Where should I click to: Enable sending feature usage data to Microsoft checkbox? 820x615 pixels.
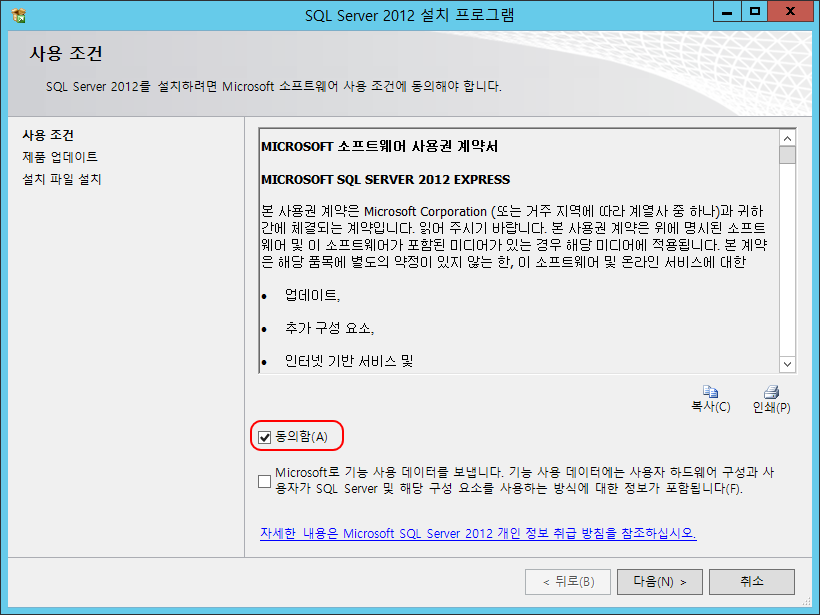pos(265,481)
